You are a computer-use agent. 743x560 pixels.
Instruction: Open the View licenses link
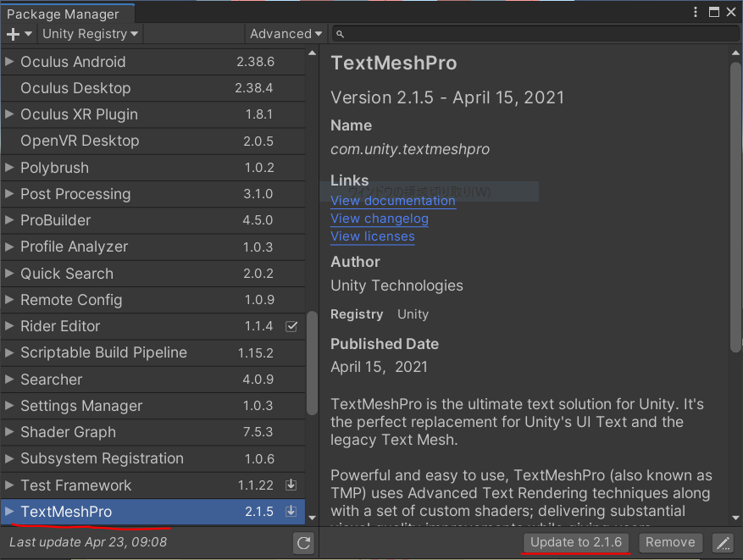pos(373,236)
